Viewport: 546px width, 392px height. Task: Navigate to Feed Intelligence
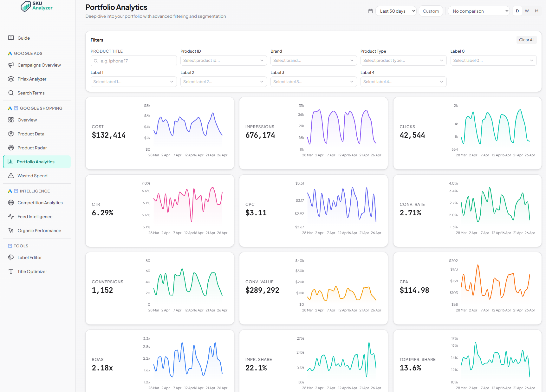click(37, 217)
